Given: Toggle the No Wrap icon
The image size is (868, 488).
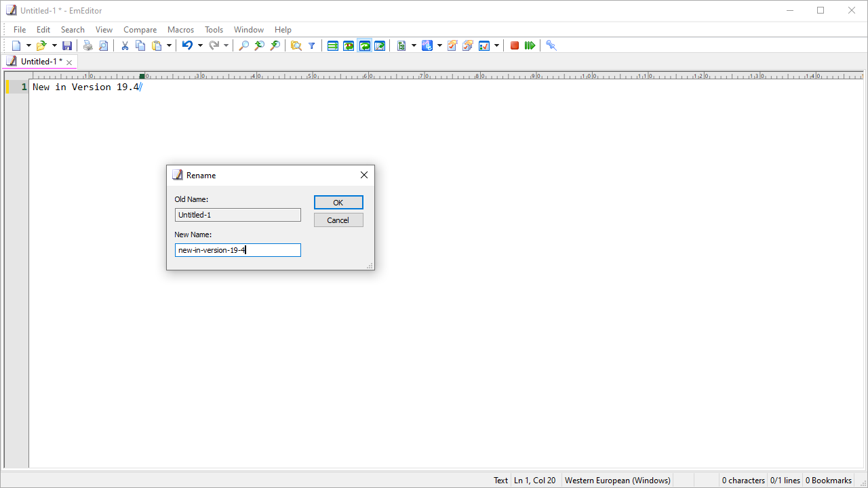Looking at the screenshot, I should point(333,45).
